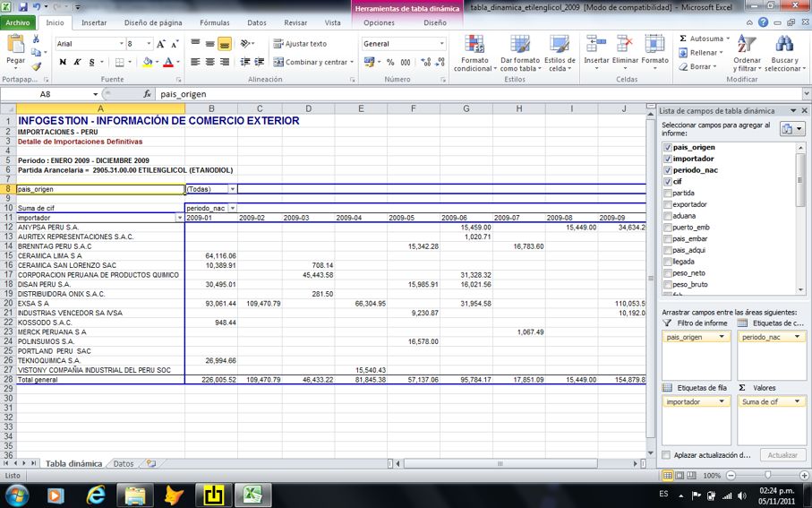Open the number format General dropdown
This screenshot has height=508, width=812.
point(441,44)
